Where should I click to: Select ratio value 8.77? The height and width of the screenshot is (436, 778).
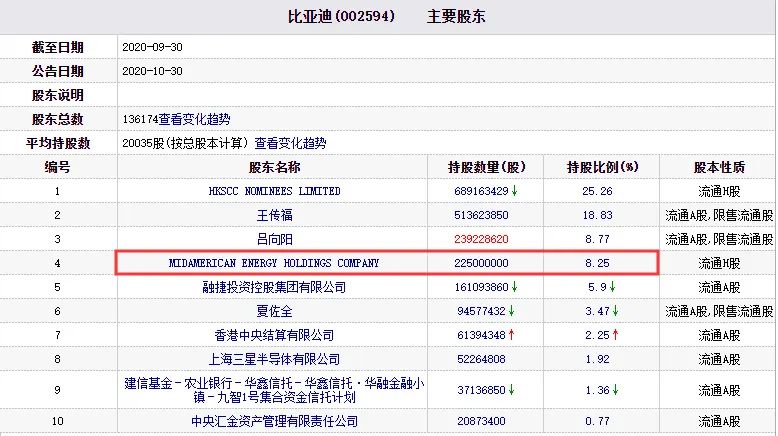[x=597, y=239]
